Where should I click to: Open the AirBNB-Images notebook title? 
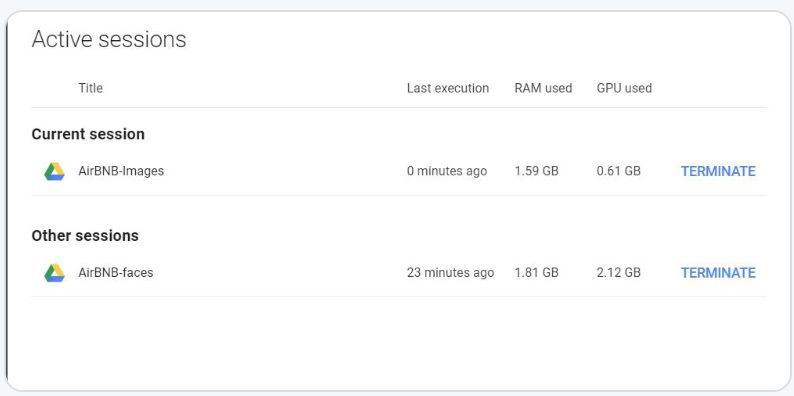[121, 171]
